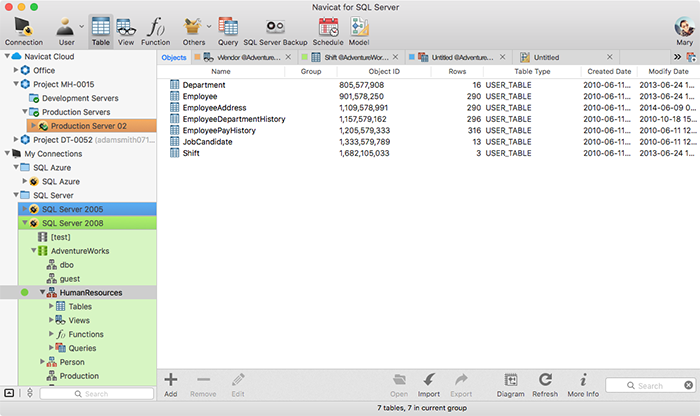Select the EmployeeDepartmentHistory table row

coord(429,119)
